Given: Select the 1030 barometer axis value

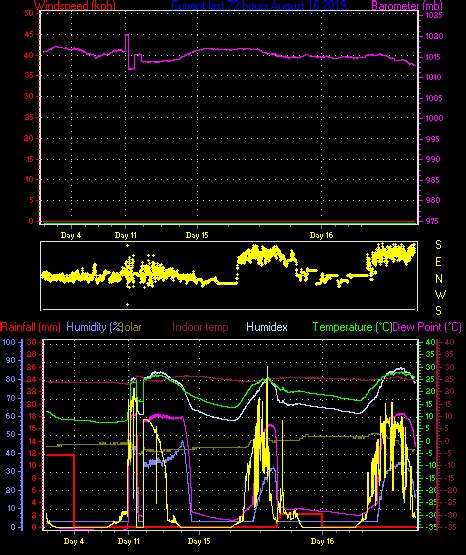Looking at the screenshot, I should pos(434,36).
